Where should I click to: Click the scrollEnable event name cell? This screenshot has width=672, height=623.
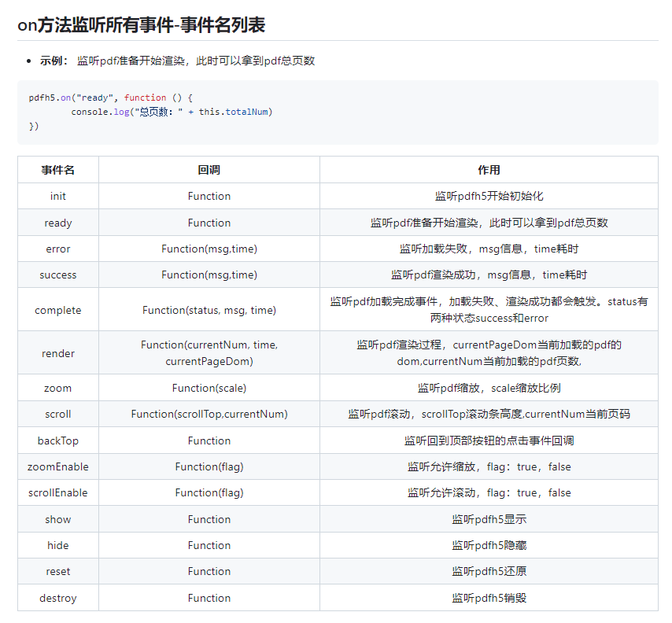(x=58, y=492)
